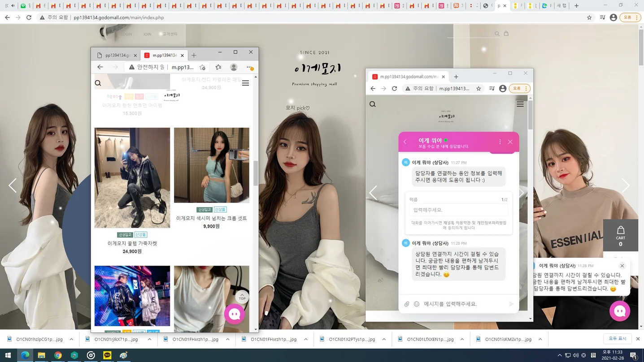Viewport: 644px width, 362px height.
Task: Open the hamburger menu on the mobile site
Action: point(245,83)
